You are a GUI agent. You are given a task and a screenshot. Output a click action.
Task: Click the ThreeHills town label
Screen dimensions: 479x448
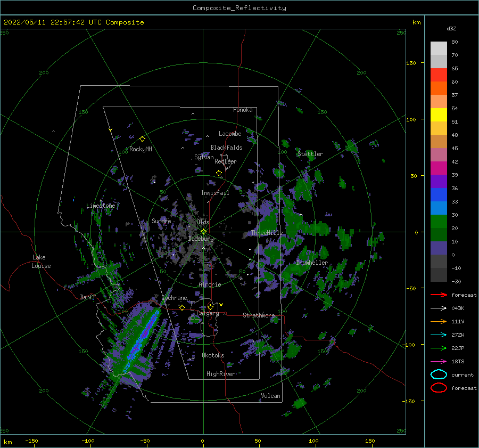point(267,233)
